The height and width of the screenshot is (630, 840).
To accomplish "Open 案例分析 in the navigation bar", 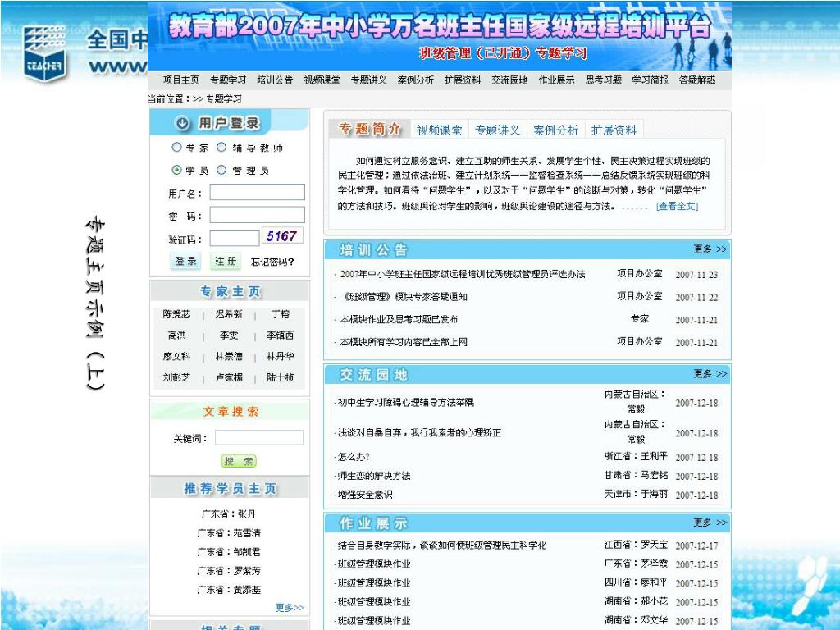I will coord(416,80).
